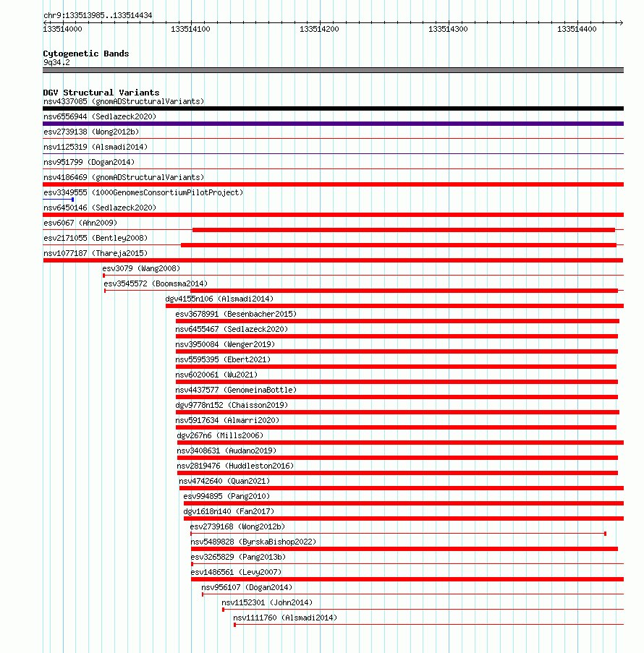Click esv994895 (Pang2010) label
The height and width of the screenshot is (653, 644).
pyautogui.click(x=226, y=497)
